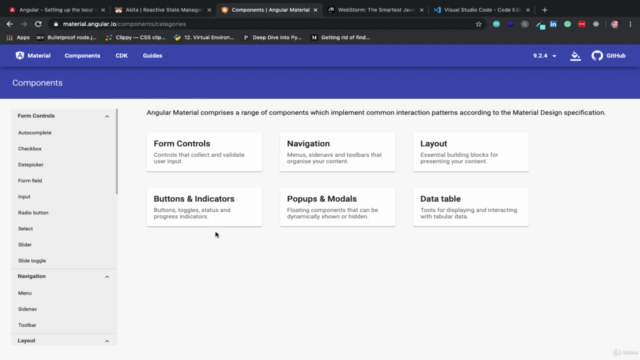Image resolution: width=640 pixels, height=360 pixels.
Task: Select Toolbar in the sidebar
Action: coord(27,325)
